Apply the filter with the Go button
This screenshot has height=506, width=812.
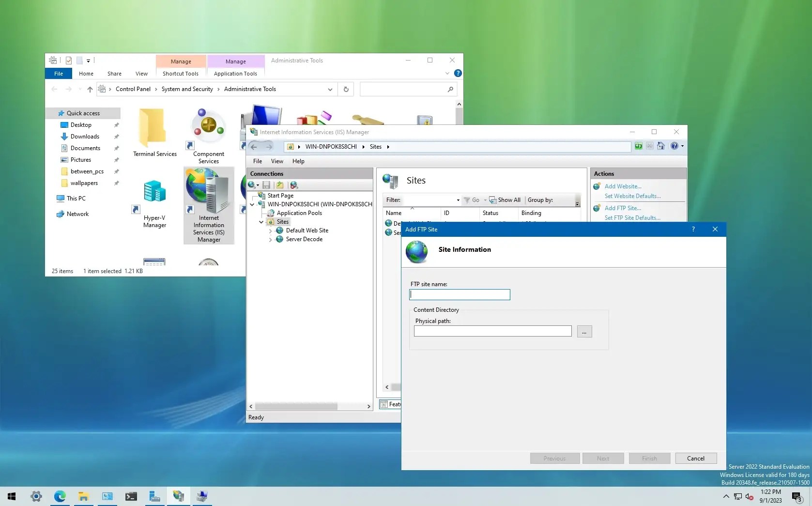(x=473, y=199)
